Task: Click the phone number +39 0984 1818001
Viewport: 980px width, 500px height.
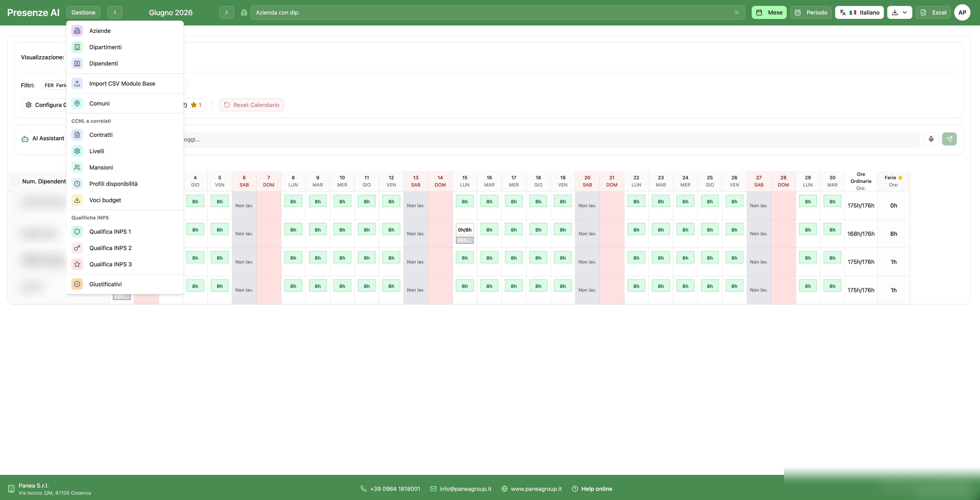Action: click(x=395, y=489)
